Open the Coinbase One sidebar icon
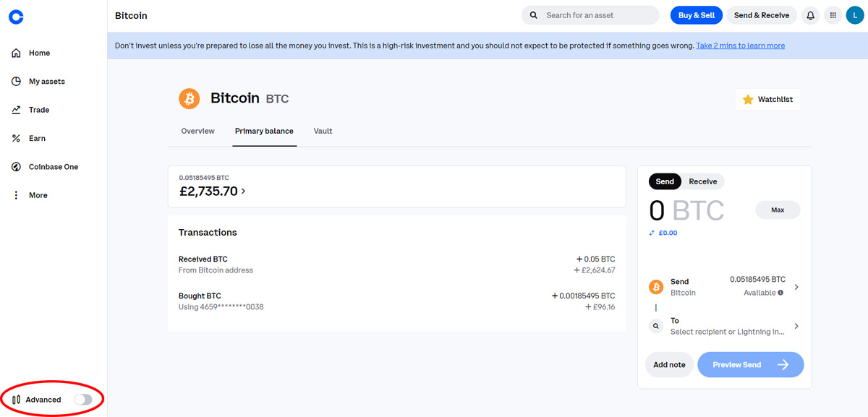 [16, 167]
